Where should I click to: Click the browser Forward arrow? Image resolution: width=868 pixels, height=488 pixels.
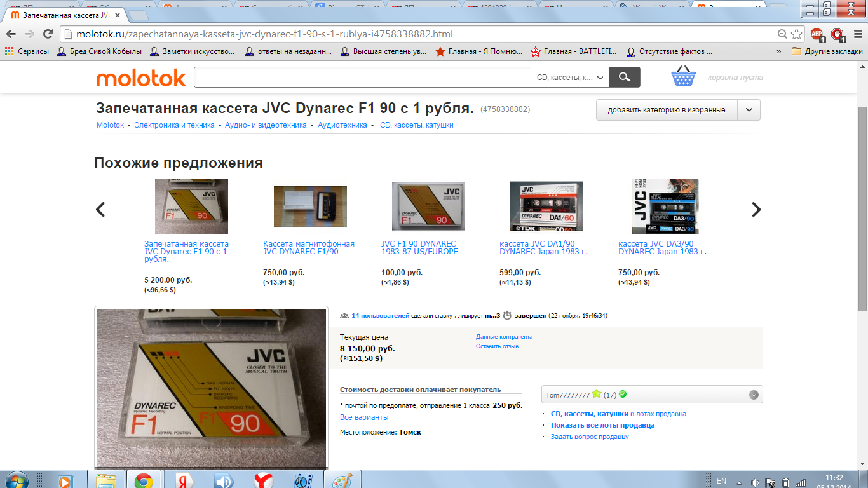[x=31, y=34]
